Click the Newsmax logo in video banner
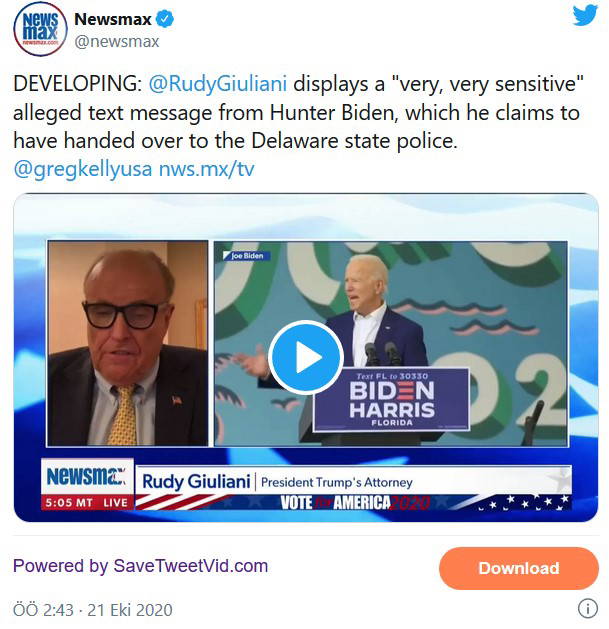 (87, 477)
